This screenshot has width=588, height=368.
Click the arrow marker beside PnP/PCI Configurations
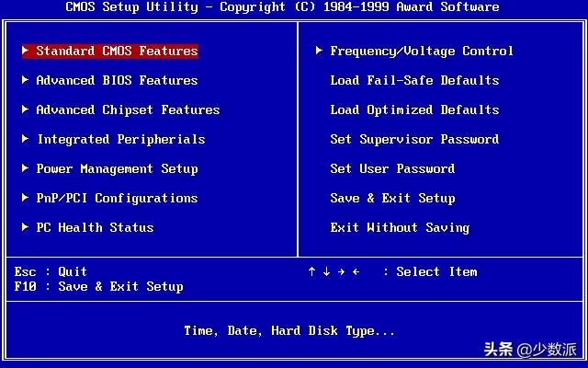(x=25, y=198)
